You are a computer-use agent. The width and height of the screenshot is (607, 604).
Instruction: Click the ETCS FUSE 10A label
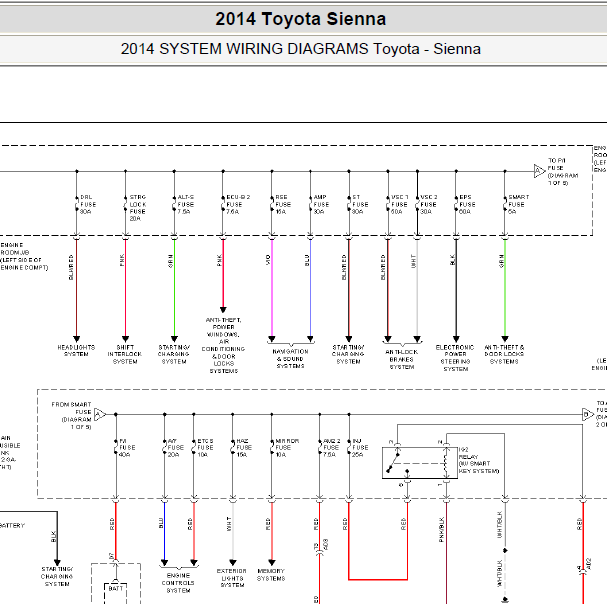pos(205,448)
